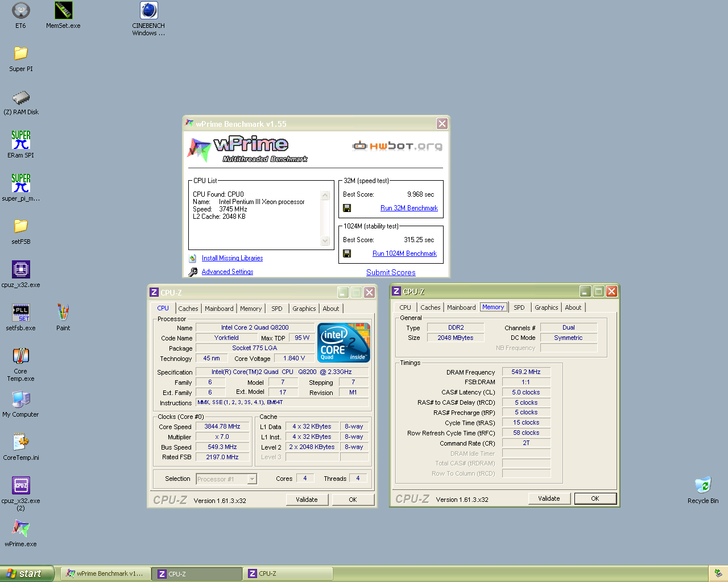Click the system tray icon on taskbar
728x582 pixels.
coord(718,573)
